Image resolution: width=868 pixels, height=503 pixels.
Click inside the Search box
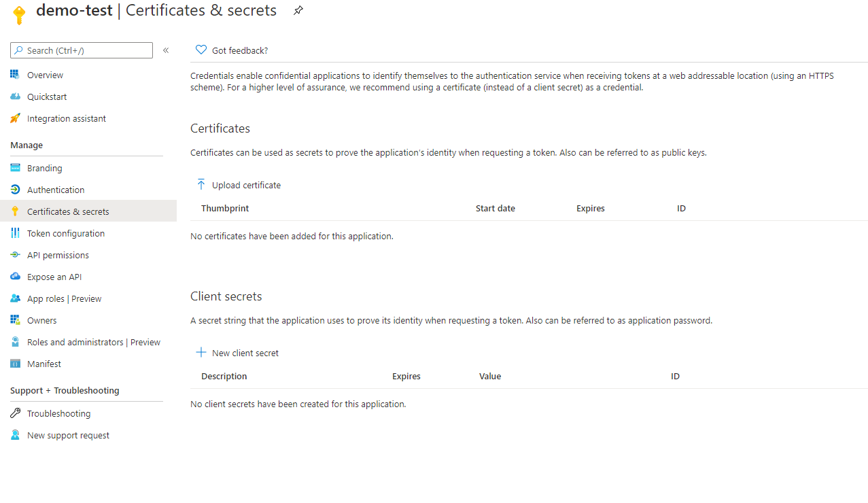tap(81, 50)
